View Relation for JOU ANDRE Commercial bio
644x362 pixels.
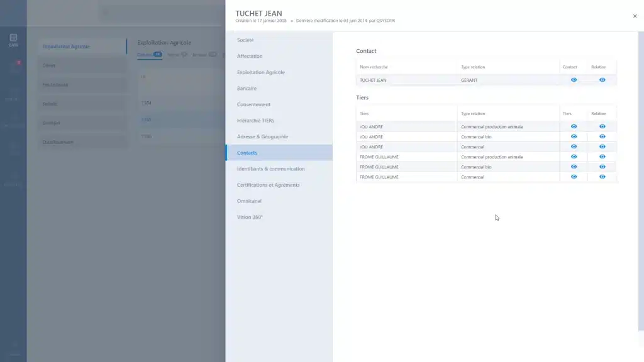coord(602,136)
